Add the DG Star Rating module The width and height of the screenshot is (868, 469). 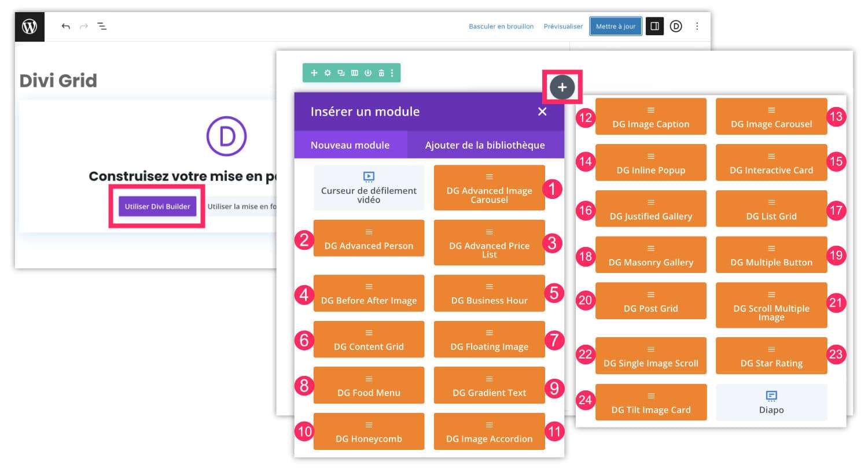click(x=771, y=356)
